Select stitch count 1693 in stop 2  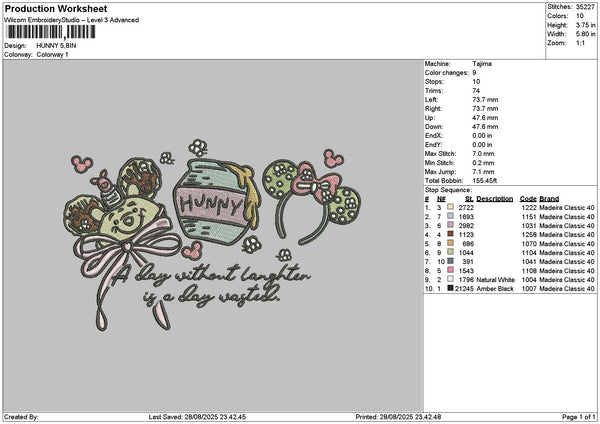466,217
